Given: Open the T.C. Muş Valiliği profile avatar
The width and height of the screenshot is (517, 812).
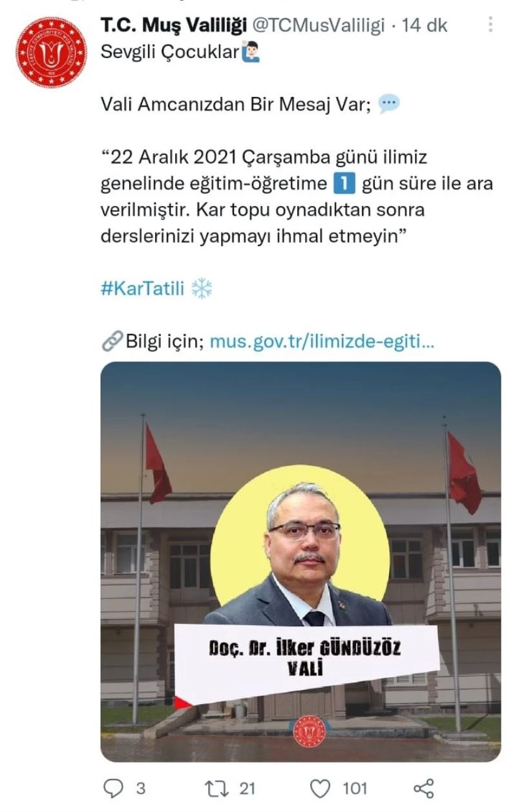Looking at the screenshot, I should point(51,52).
